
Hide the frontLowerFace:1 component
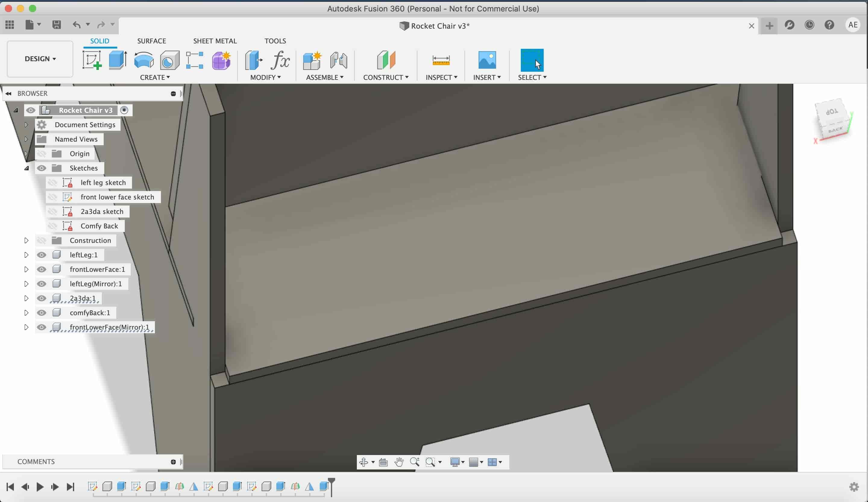coord(42,269)
